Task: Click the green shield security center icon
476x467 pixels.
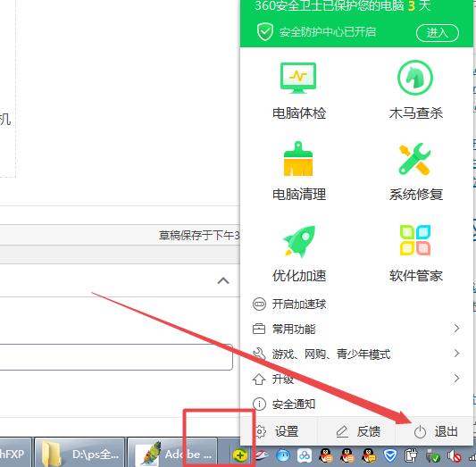Action: [x=265, y=31]
